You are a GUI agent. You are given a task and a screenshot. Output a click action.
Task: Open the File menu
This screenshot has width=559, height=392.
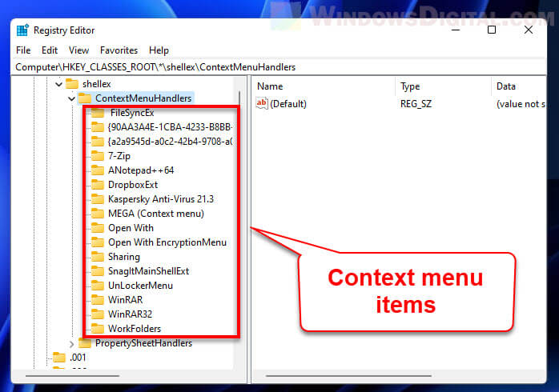(23, 50)
